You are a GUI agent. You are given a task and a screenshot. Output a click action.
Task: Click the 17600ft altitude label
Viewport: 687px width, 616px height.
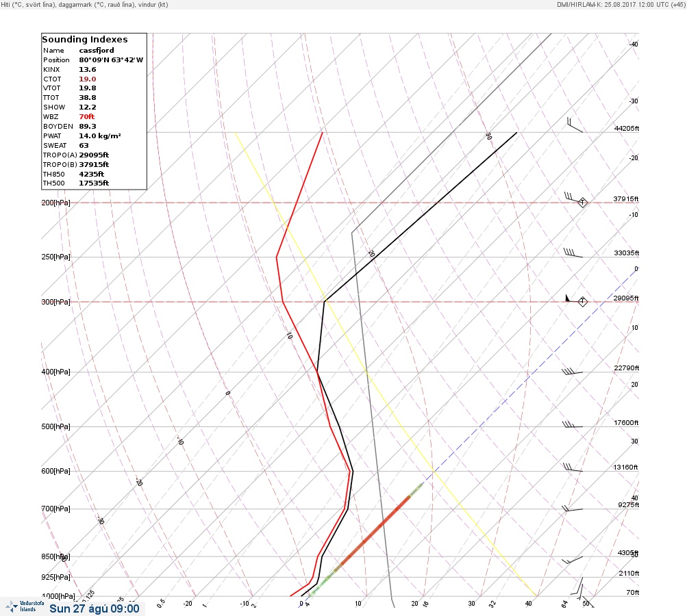pyautogui.click(x=627, y=422)
